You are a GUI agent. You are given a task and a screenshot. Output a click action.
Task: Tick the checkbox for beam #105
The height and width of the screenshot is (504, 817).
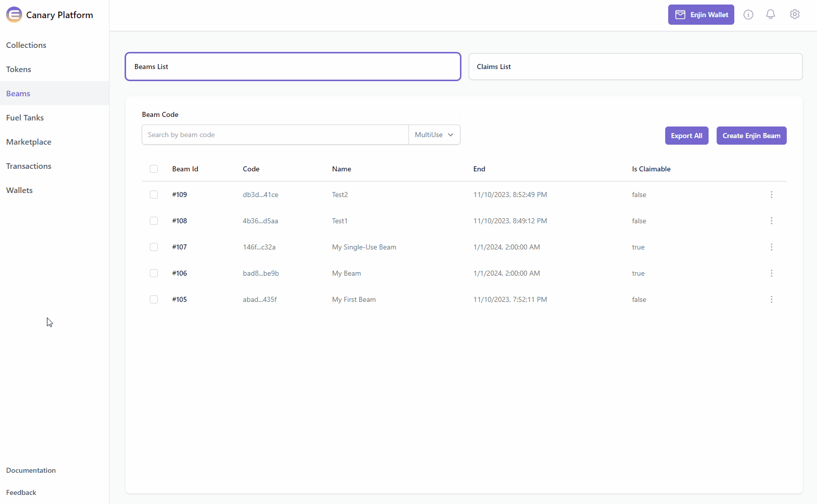point(154,299)
